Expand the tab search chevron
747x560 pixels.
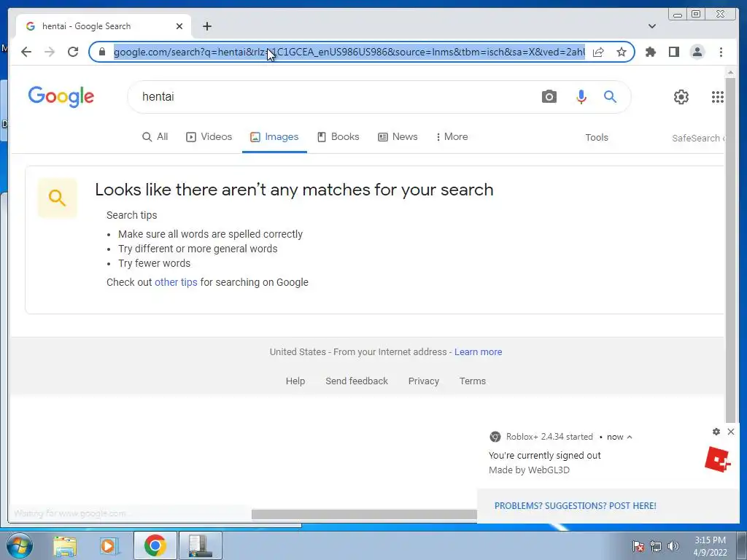tap(651, 26)
